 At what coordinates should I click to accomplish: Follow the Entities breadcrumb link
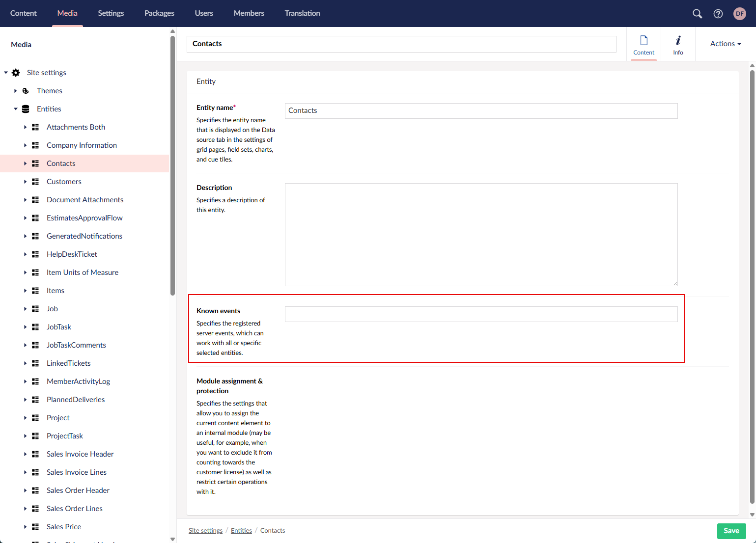[241, 531]
